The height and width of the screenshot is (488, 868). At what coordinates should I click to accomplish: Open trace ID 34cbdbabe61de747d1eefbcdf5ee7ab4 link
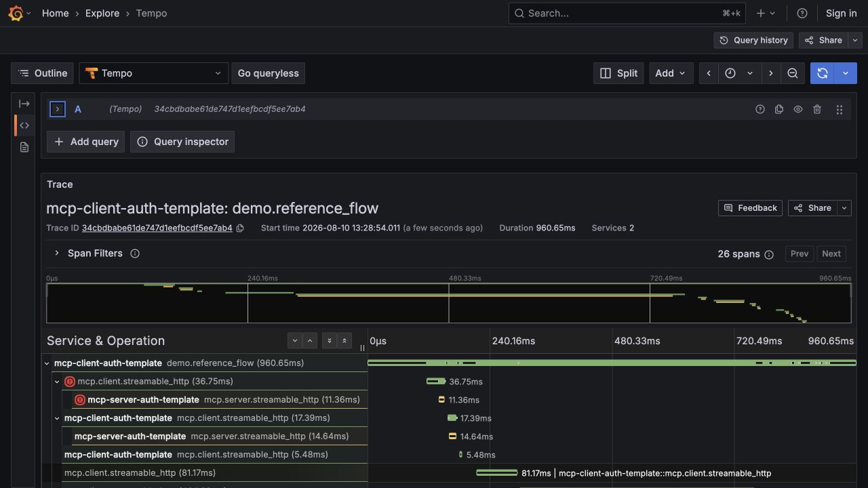click(x=157, y=228)
